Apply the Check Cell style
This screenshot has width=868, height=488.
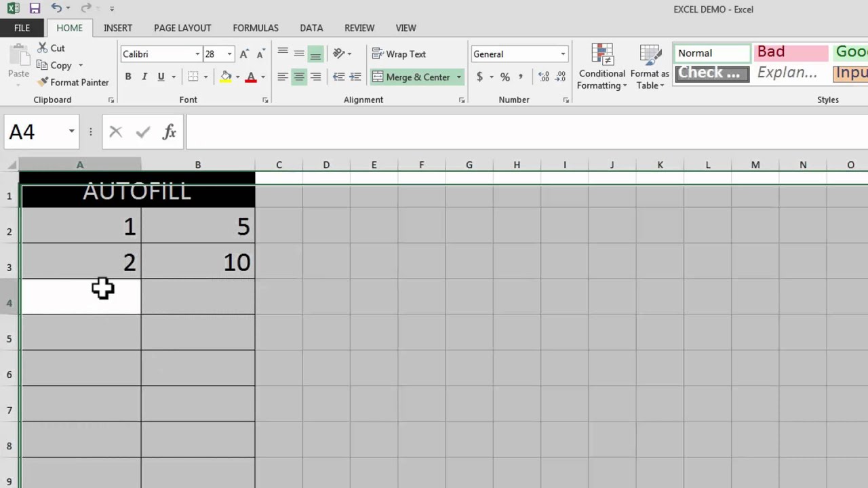(712, 73)
